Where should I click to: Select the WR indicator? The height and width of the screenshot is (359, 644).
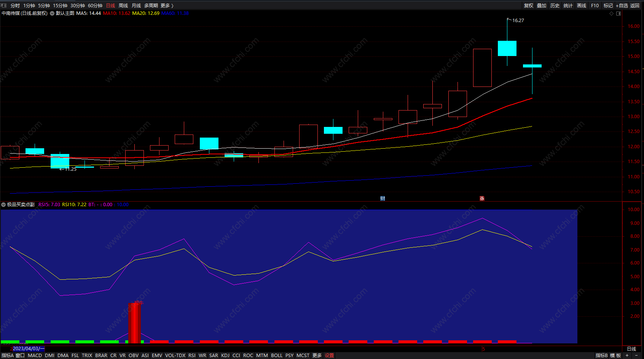(x=202, y=355)
